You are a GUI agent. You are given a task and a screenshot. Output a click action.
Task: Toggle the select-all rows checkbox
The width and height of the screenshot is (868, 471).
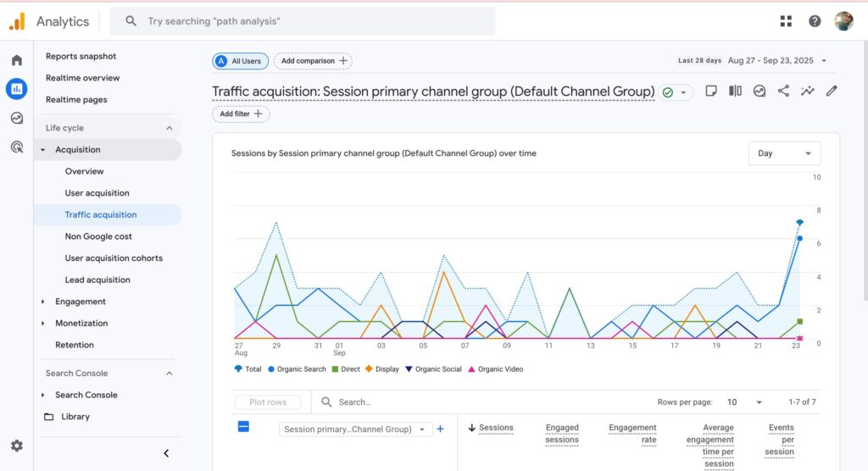pos(243,427)
